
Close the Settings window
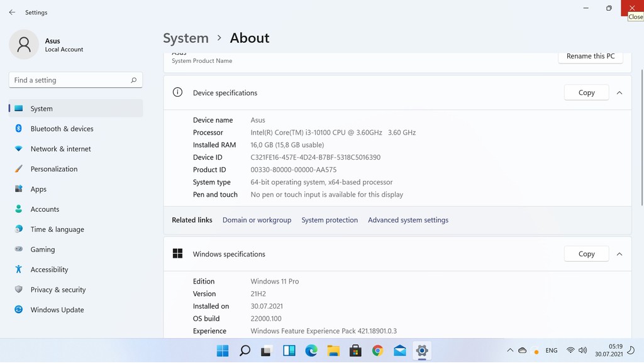point(632,8)
